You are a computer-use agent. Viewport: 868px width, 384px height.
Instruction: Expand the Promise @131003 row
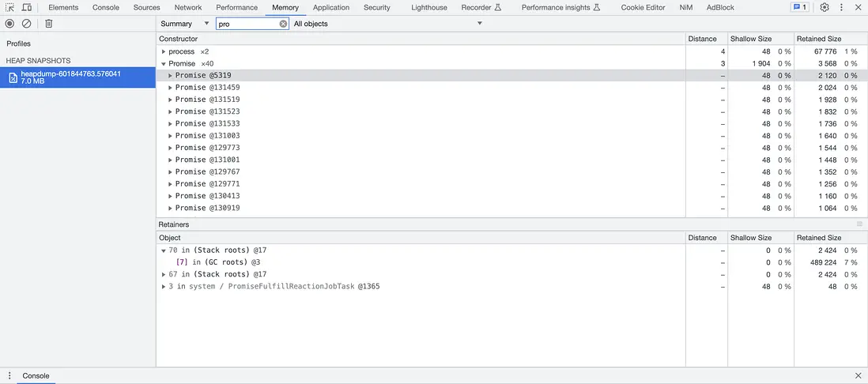coord(170,136)
